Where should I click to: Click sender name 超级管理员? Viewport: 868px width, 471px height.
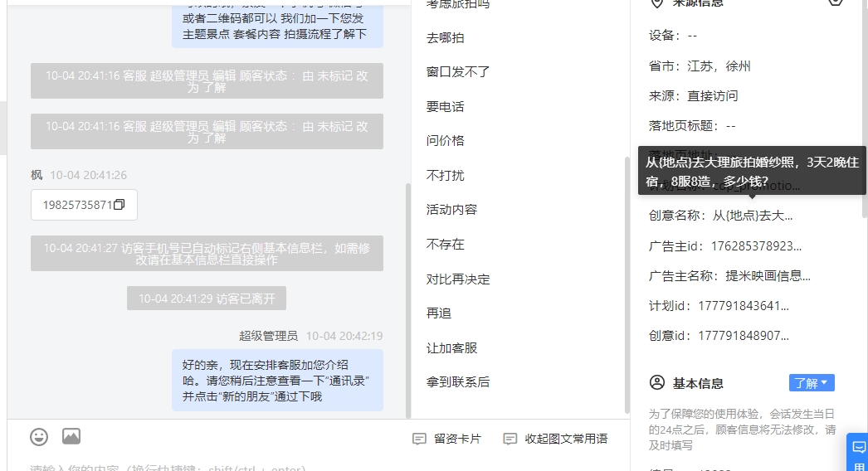pos(269,336)
